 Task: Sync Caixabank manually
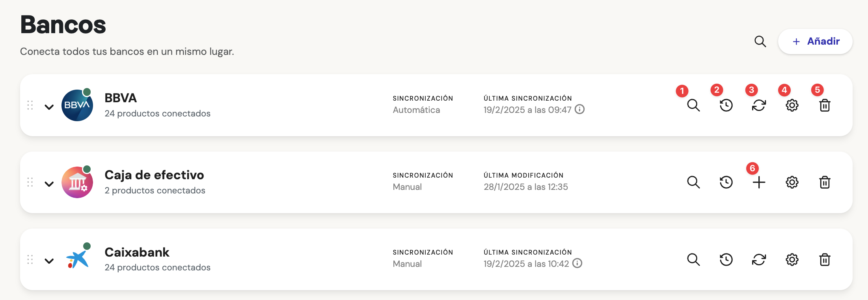(x=759, y=259)
